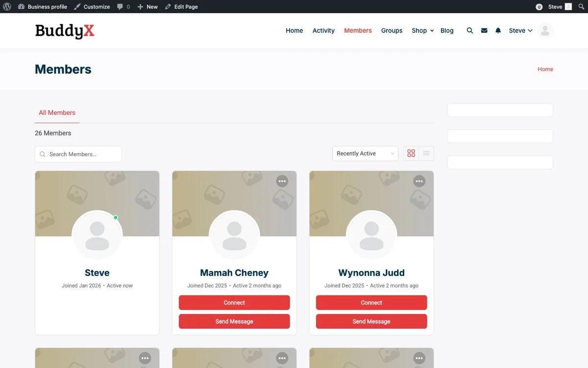Open the Steve account dropdown in navbar
Viewport: 588px width, 368px height.
(520, 30)
